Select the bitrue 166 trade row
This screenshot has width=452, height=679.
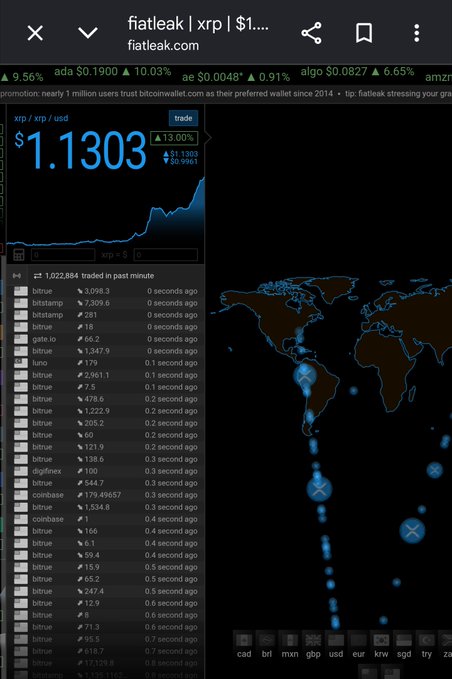point(106,531)
